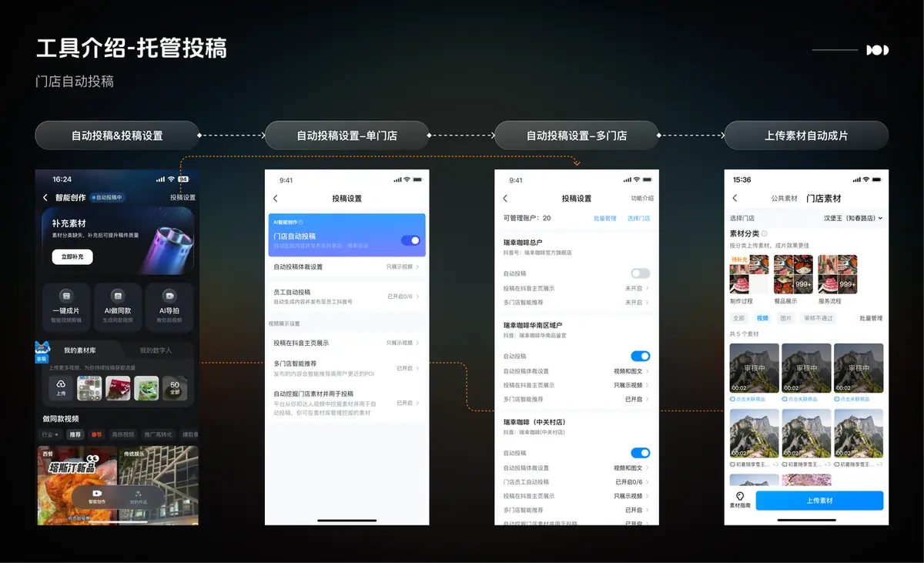Tap info icon next to 素材分类

tap(765, 233)
